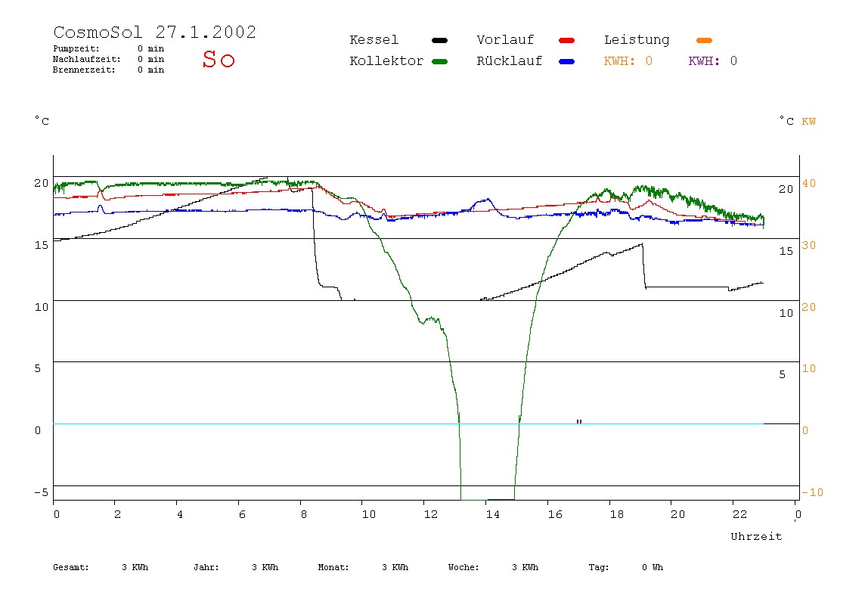Click the 'Tag:' energy label
Viewport: 868px width, 614px height.
tap(598, 567)
